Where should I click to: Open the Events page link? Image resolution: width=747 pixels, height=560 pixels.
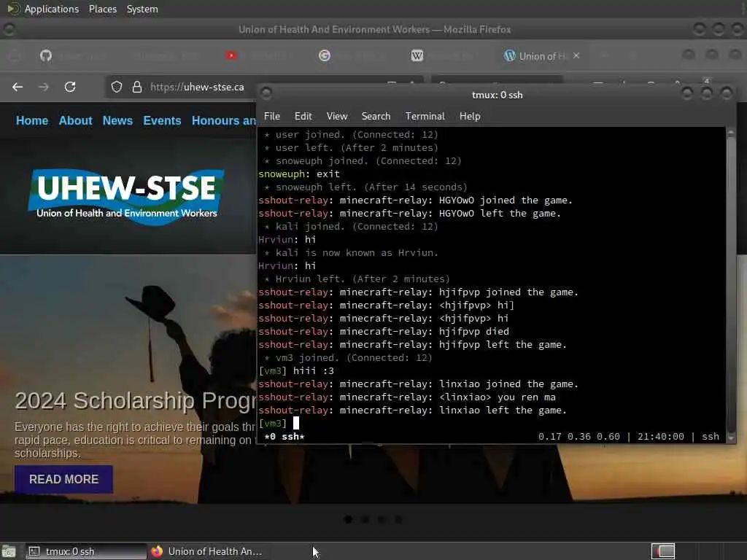162,120
